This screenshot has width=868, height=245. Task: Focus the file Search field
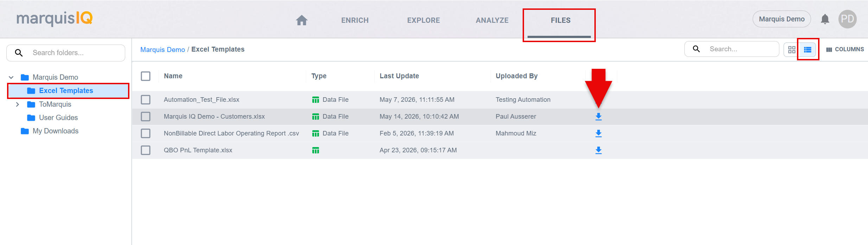coord(732,49)
